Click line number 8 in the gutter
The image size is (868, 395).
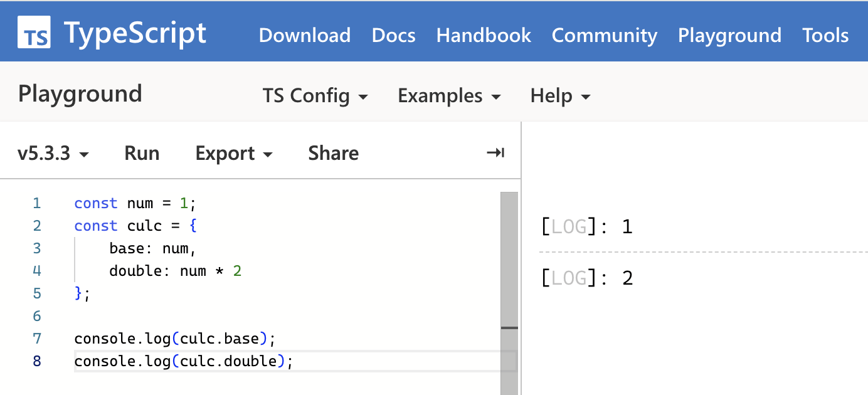(37, 361)
